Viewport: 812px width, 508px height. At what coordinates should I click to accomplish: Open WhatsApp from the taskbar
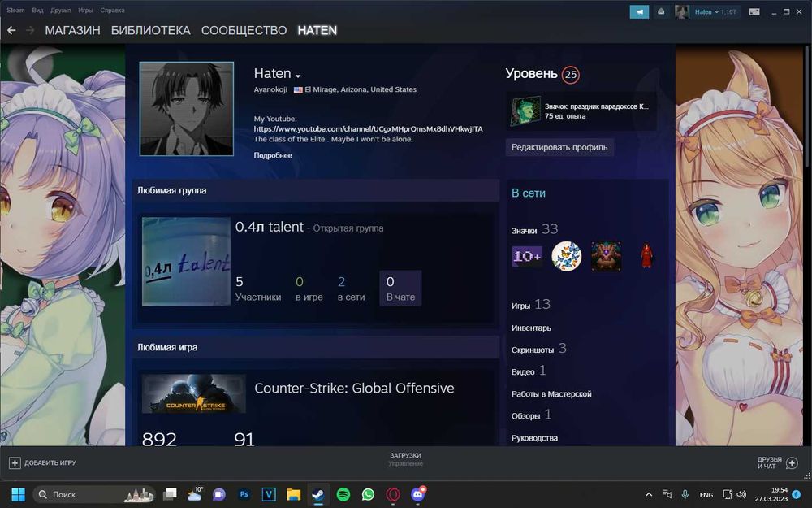368,494
